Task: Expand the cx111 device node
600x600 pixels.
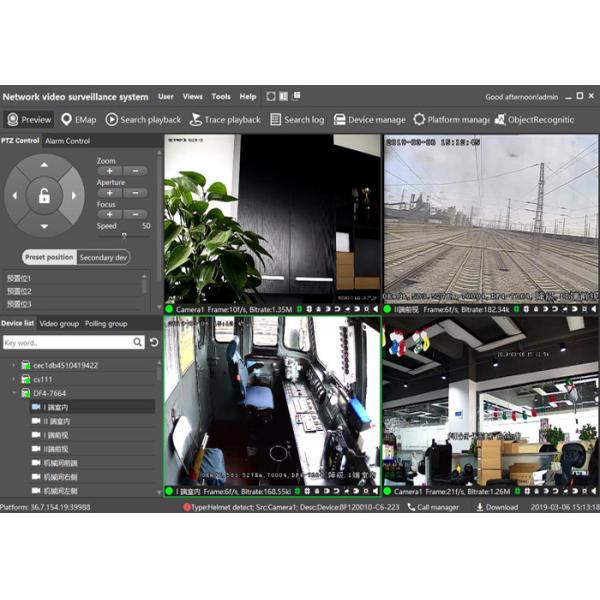Action: (14, 379)
